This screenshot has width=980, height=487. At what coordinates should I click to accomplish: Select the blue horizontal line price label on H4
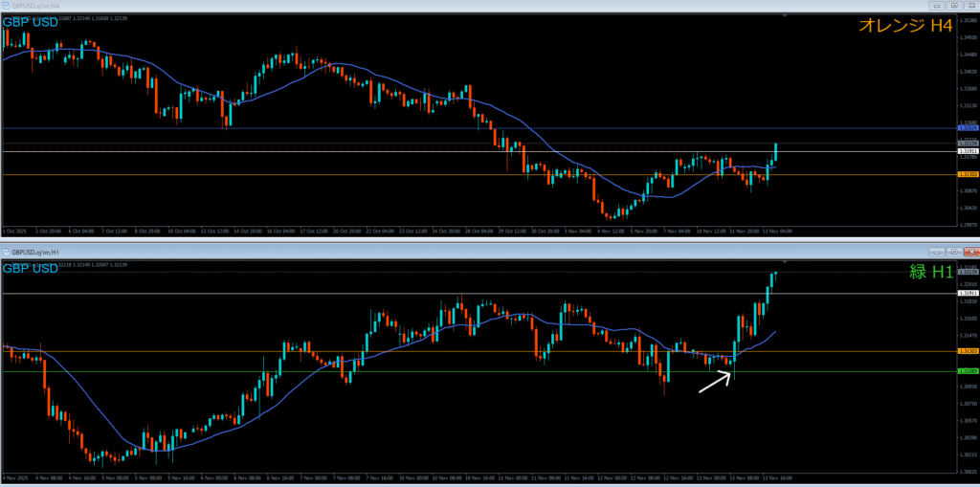(968, 127)
